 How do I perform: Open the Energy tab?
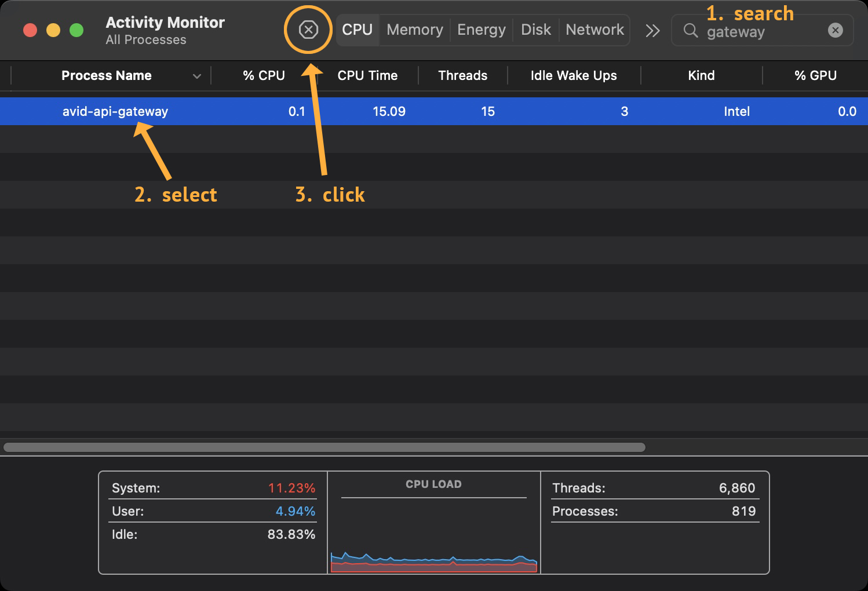(x=482, y=30)
